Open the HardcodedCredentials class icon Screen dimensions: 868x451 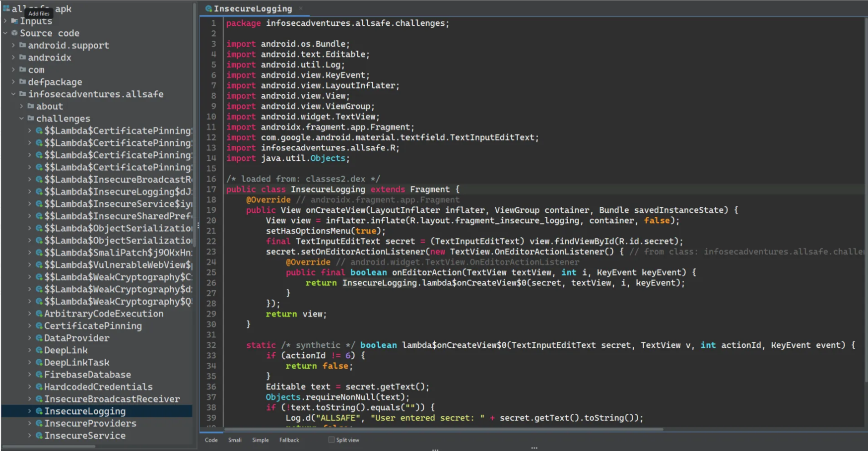(40, 387)
